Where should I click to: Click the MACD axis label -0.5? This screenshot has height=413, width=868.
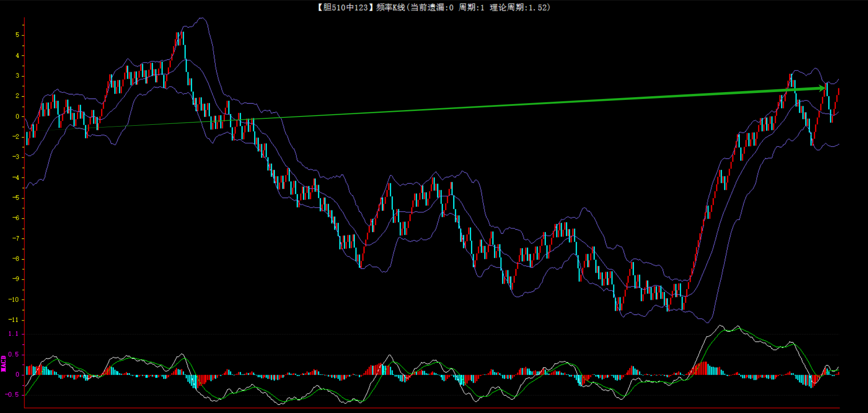tap(13, 395)
